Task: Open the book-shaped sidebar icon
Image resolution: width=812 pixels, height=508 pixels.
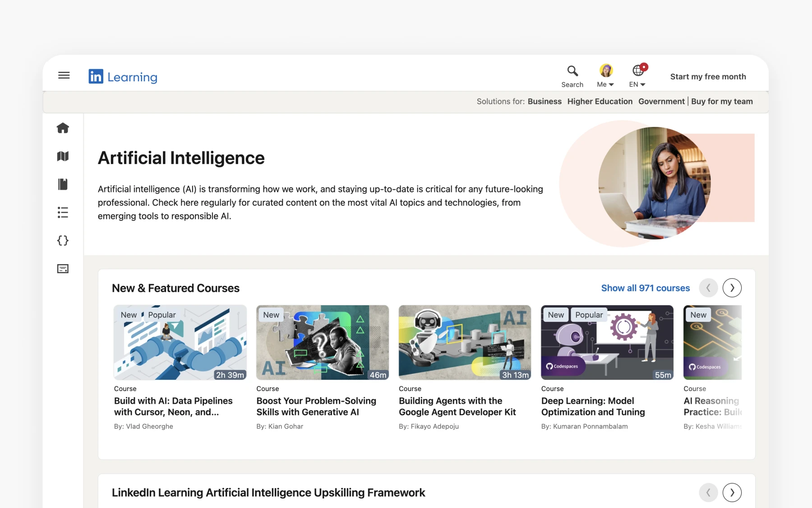Action: (63, 184)
